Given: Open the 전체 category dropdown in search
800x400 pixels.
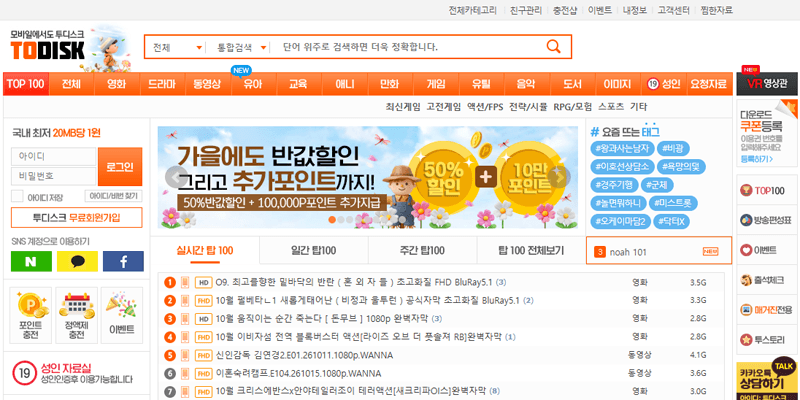Looking at the screenshot, I should click(177, 47).
